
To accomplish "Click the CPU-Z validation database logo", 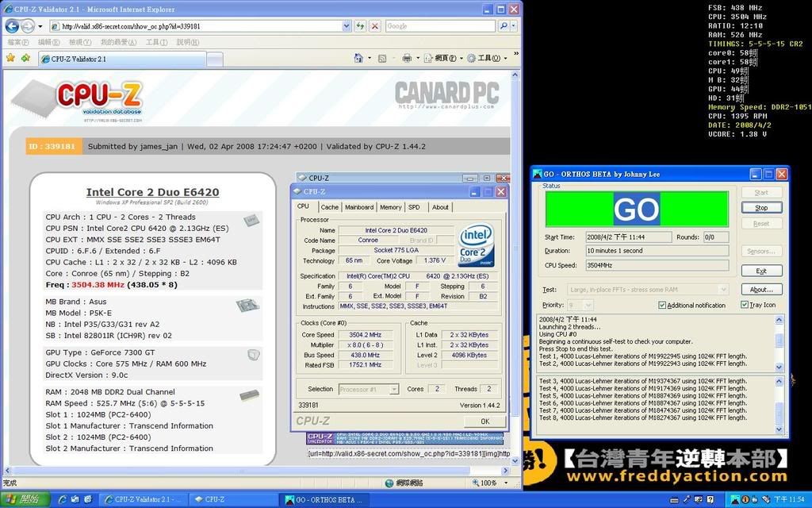I will click(78, 100).
